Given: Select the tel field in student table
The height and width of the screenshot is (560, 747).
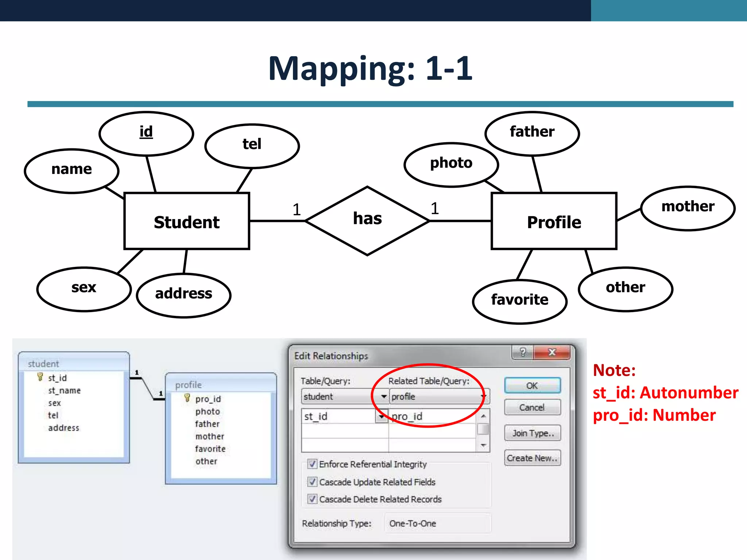Looking at the screenshot, I should (x=53, y=415).
